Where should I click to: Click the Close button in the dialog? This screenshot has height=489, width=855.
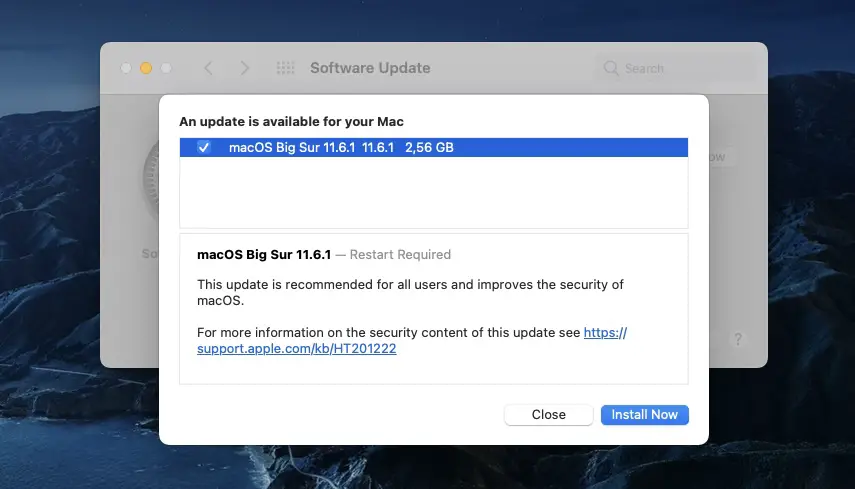549,415
